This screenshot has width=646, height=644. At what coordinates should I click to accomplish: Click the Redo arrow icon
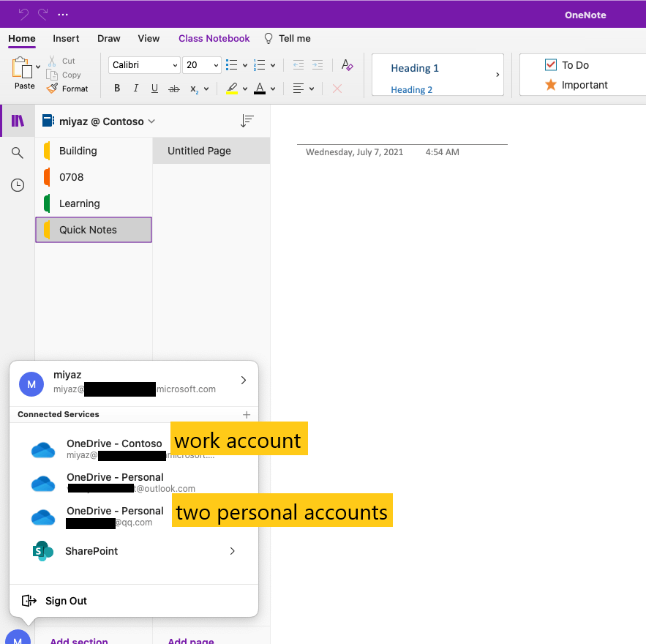[x=43, y=15]
